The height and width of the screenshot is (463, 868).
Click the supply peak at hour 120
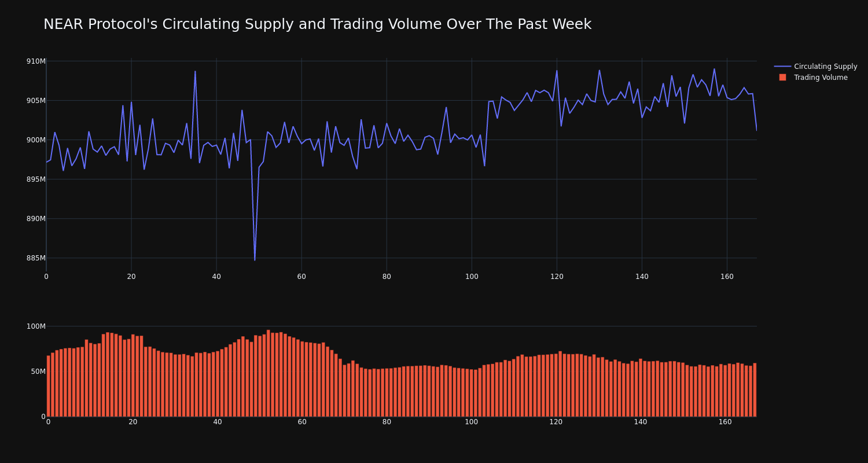(557, 71)
